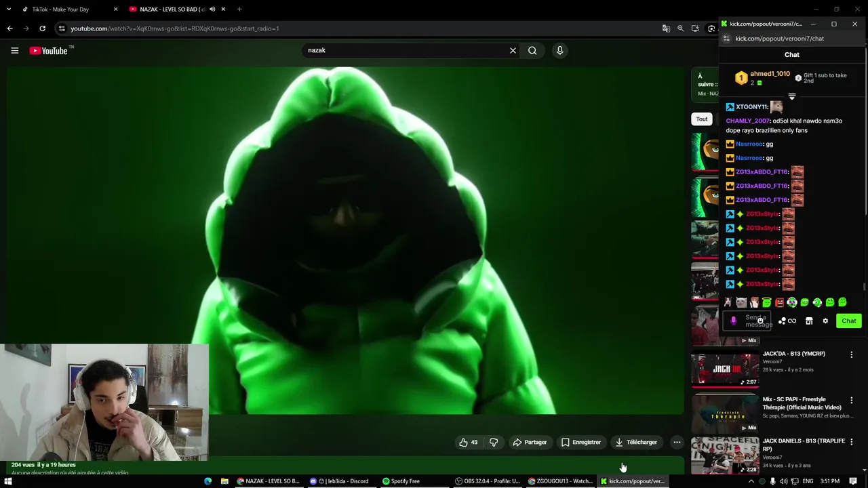
Task: Expand the chat leaderboard collapse handle
Action: (792, 97)
